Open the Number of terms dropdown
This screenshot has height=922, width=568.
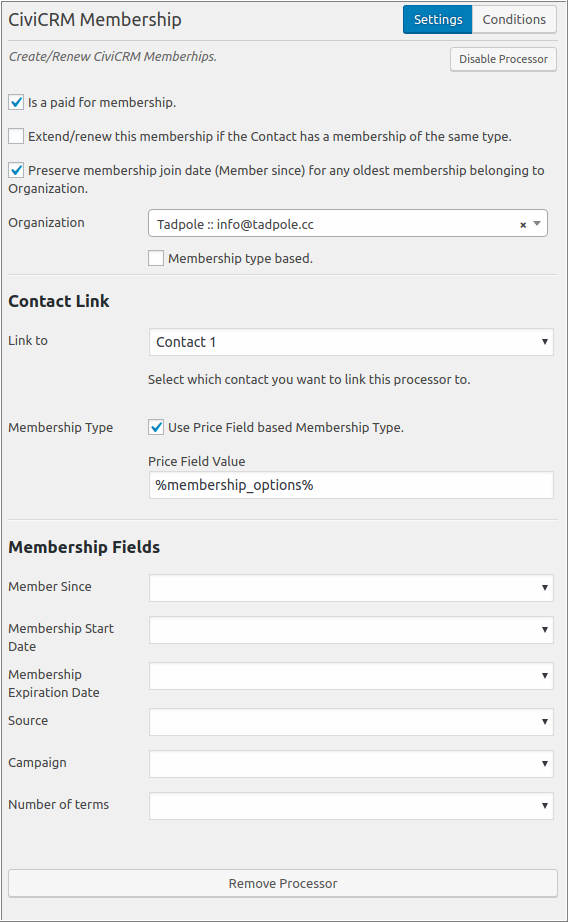pyautogui.click(x=351, y=806)
